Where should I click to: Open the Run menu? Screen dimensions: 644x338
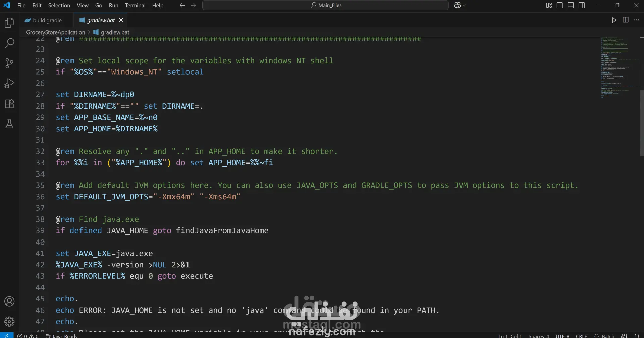coord(114,5)
